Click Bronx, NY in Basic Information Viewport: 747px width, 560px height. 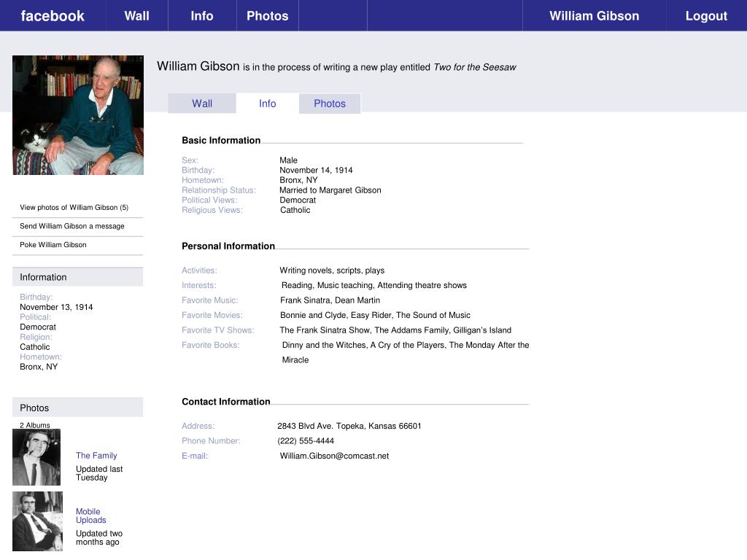click(298, 180)
